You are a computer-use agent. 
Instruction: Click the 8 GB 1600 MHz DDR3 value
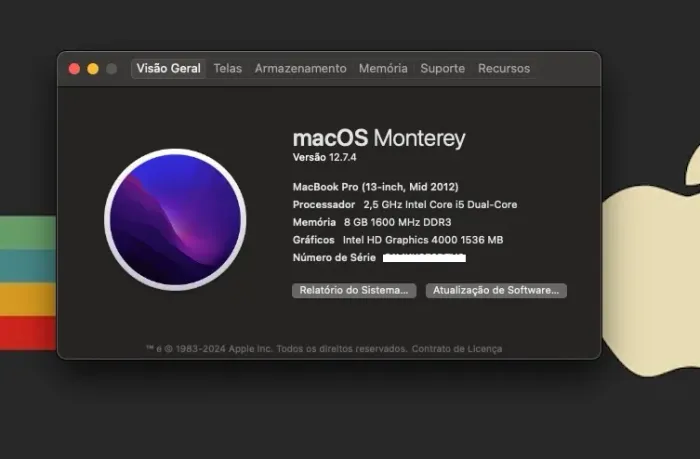tap(397, 222)
